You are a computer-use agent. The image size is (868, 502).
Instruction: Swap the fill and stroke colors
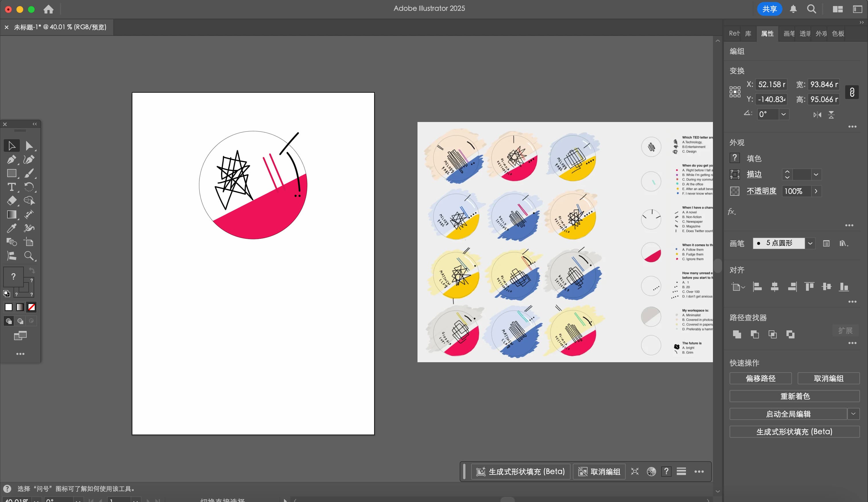coord(32,270)
